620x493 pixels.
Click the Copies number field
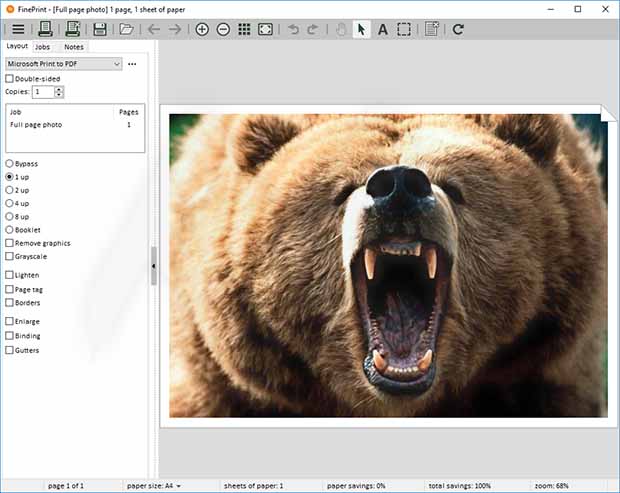tap(43, 92)
